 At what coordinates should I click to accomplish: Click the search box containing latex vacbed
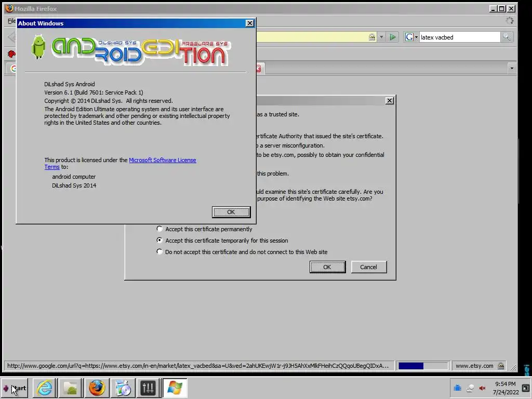(x=459, y=37)
